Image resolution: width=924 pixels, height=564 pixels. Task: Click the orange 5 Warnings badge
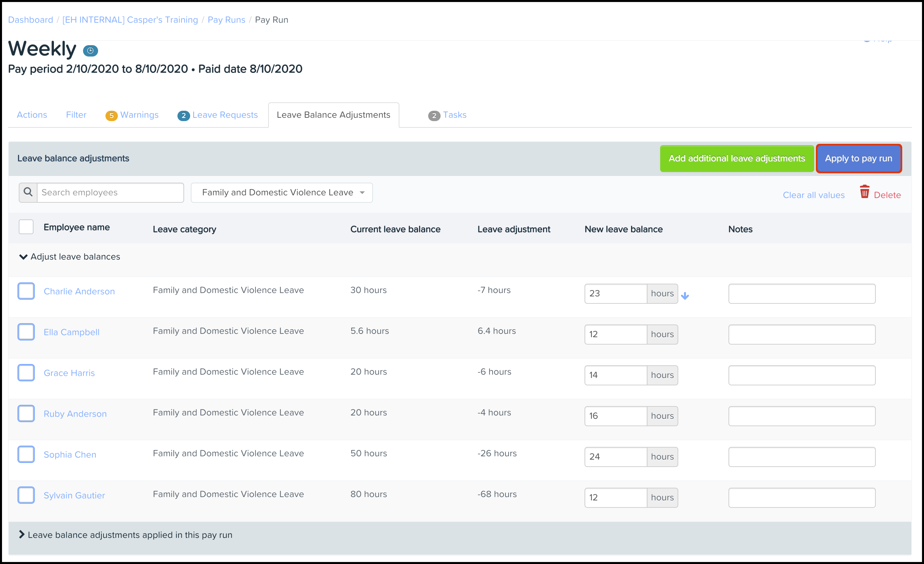[111, 115]
